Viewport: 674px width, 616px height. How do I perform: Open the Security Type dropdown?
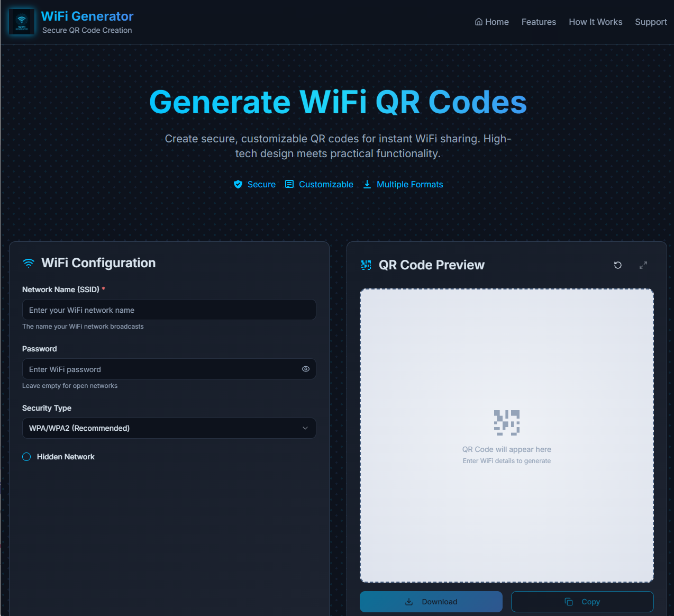(169, 428)
